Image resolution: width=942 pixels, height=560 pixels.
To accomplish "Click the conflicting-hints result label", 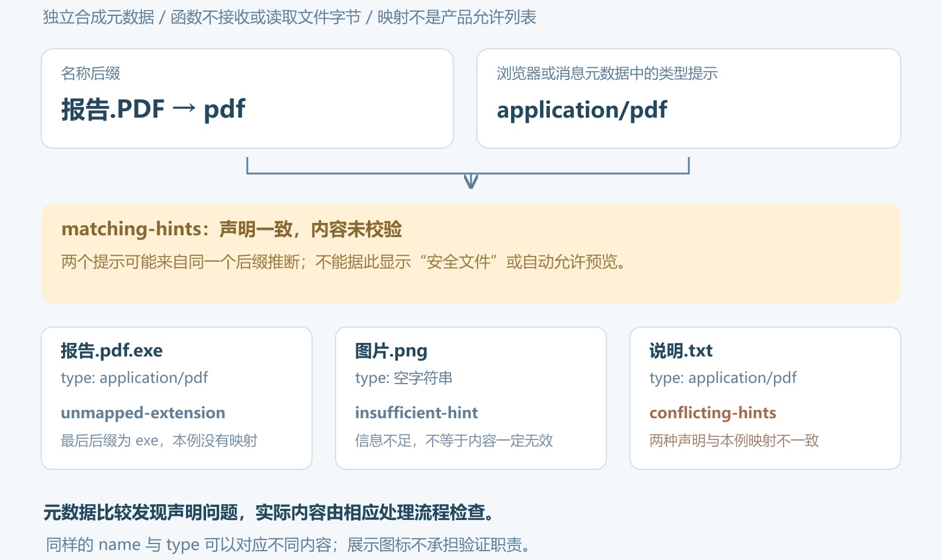I will point(712,413).
